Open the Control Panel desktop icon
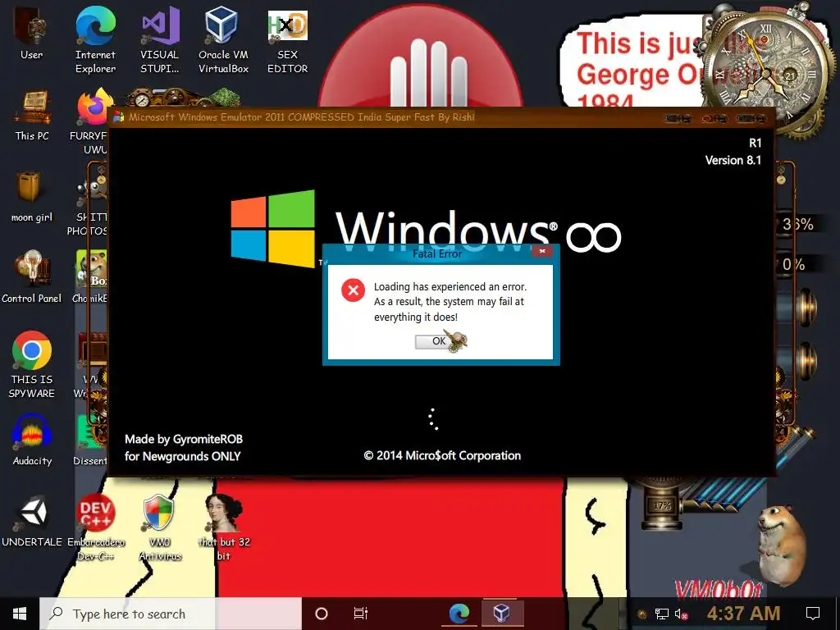 click(32, 277)
